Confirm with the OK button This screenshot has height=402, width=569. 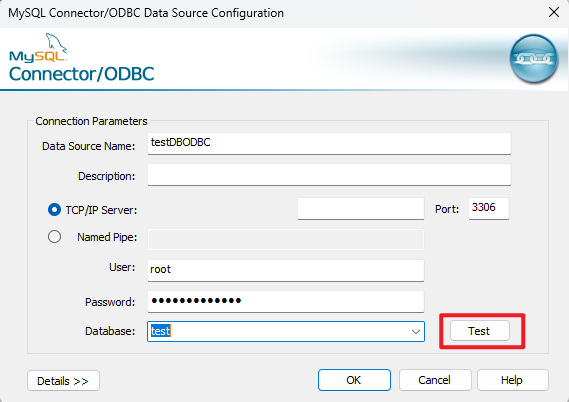point(354,380)
